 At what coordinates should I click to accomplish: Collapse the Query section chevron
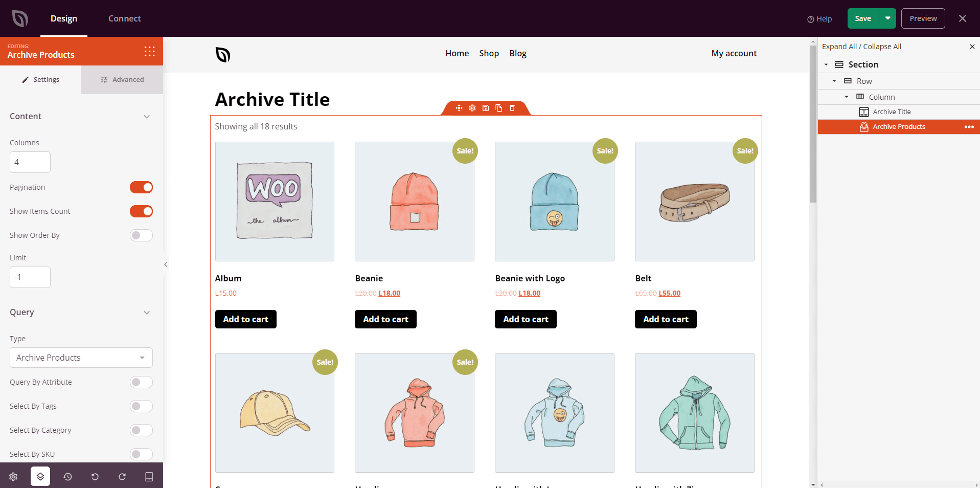click(147, 313)
